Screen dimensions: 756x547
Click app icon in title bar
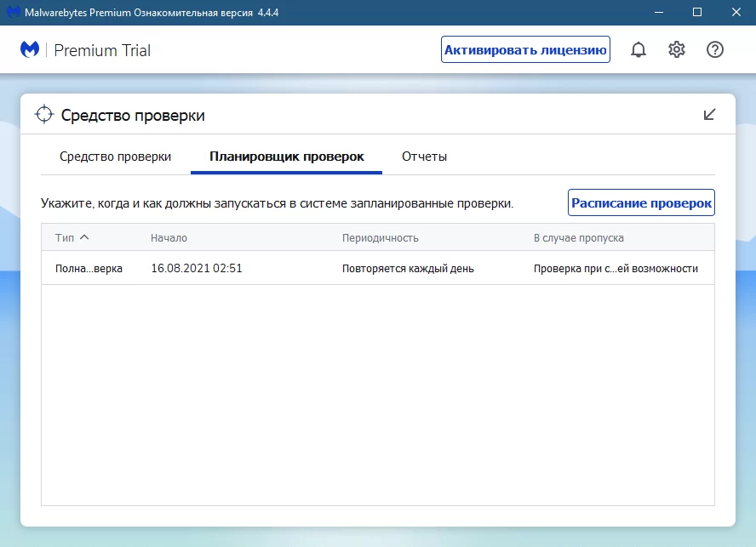tap(13, 12)
